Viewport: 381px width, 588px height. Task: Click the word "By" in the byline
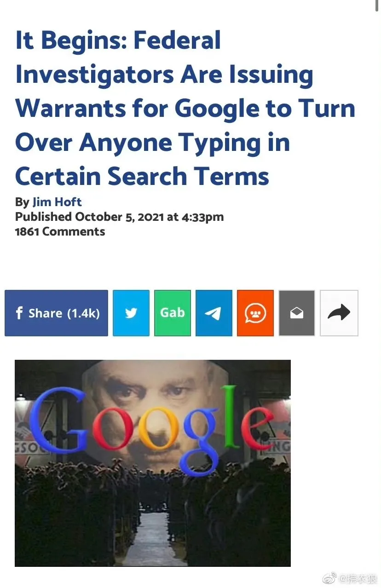22,202
